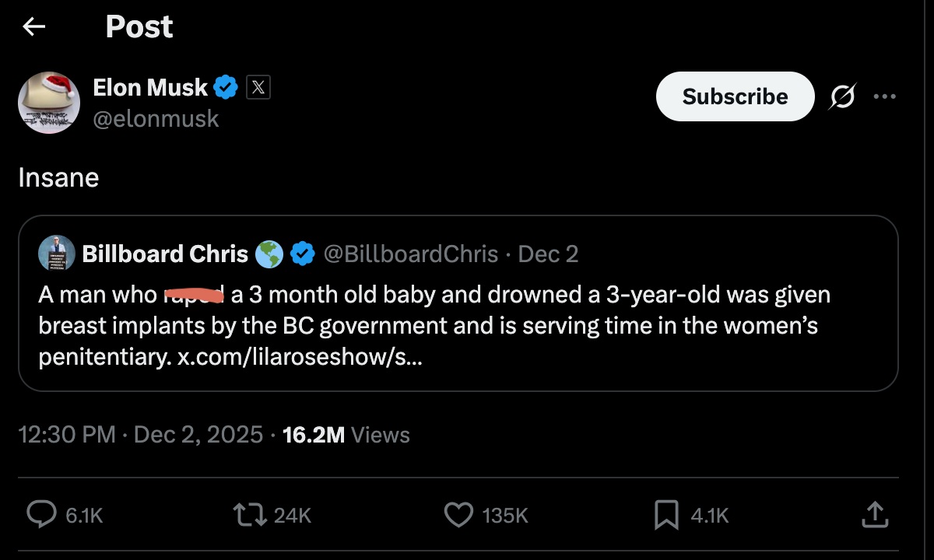Click Billboard Chris's verified badge

302,254
